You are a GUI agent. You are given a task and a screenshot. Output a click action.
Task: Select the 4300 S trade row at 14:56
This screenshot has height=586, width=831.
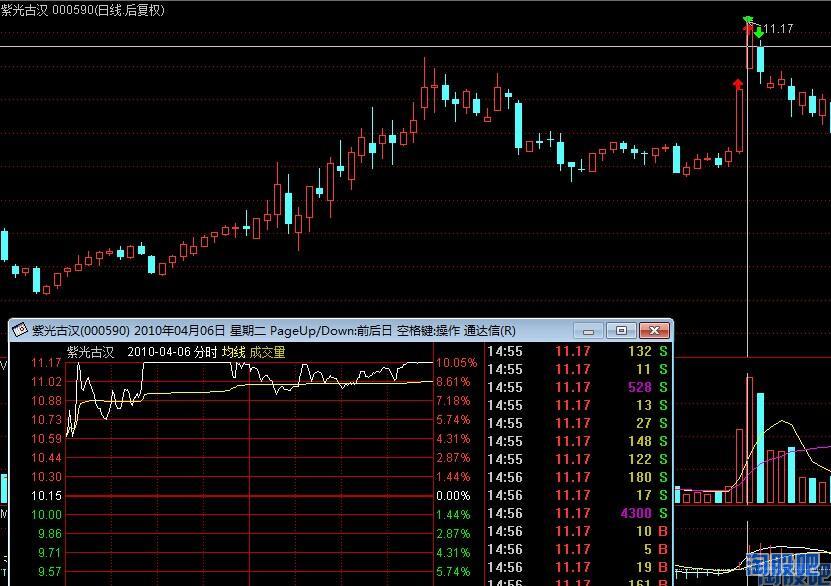pos(578,513)
